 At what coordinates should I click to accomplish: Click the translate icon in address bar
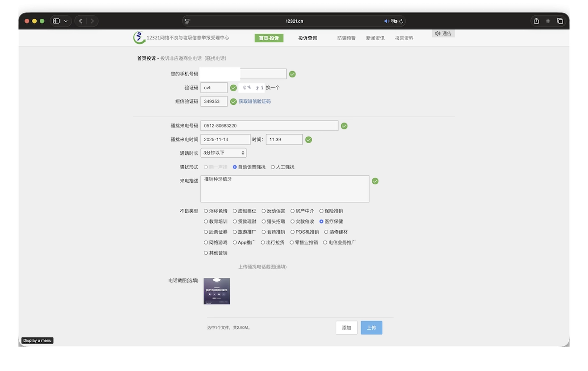[x=394, y=21]
